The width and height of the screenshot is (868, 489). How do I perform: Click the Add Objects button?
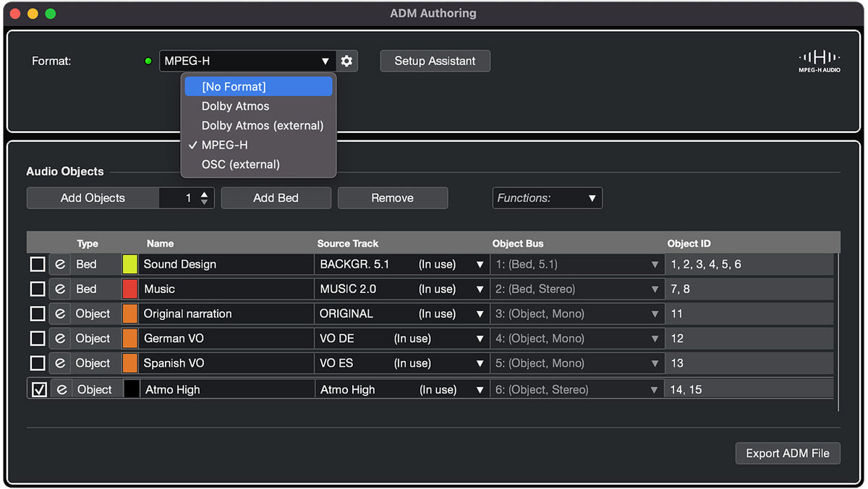tap(93, 198)
